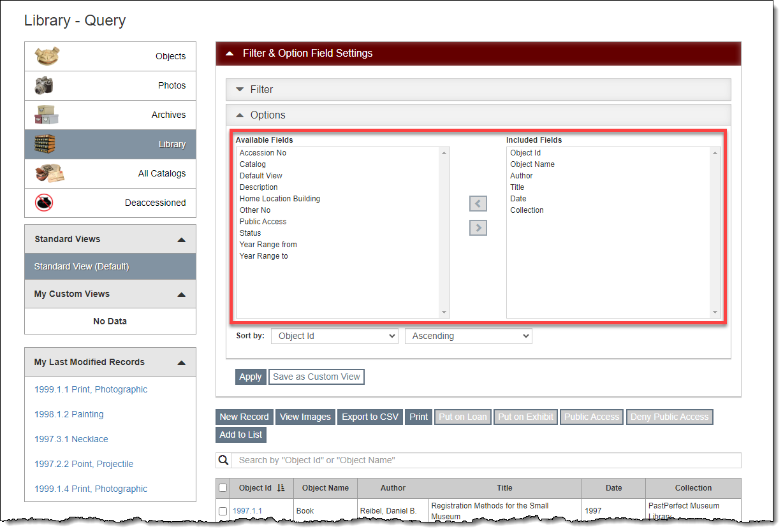
Task: Open the Ascending sort order dropdown
Action: [468, 336]
